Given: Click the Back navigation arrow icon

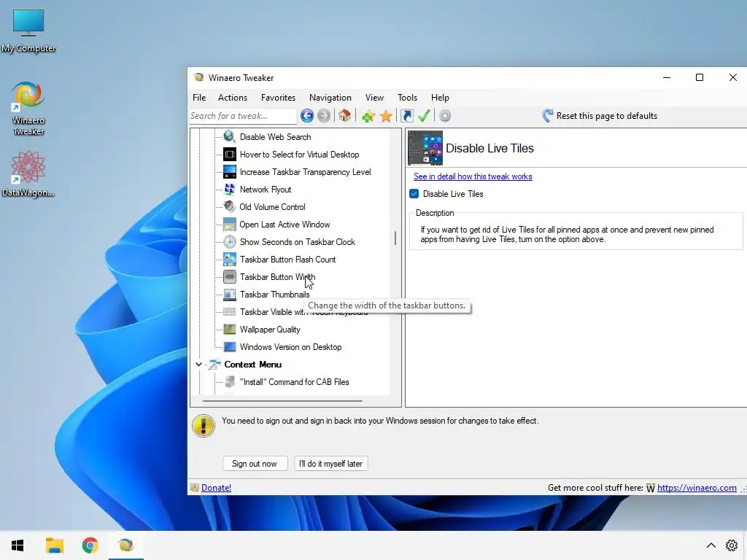Looking at the screenshot, I should point(307,116).
